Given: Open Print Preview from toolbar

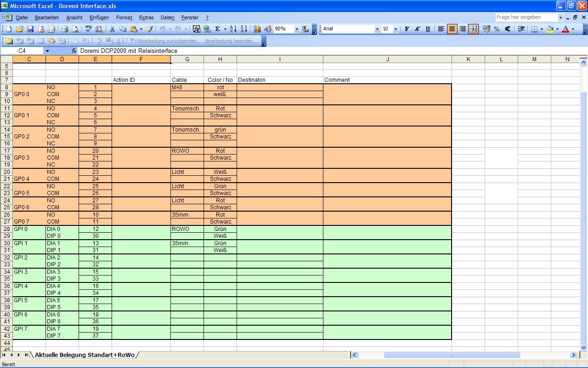Looking at the screenshot, I should click(75, 29).
